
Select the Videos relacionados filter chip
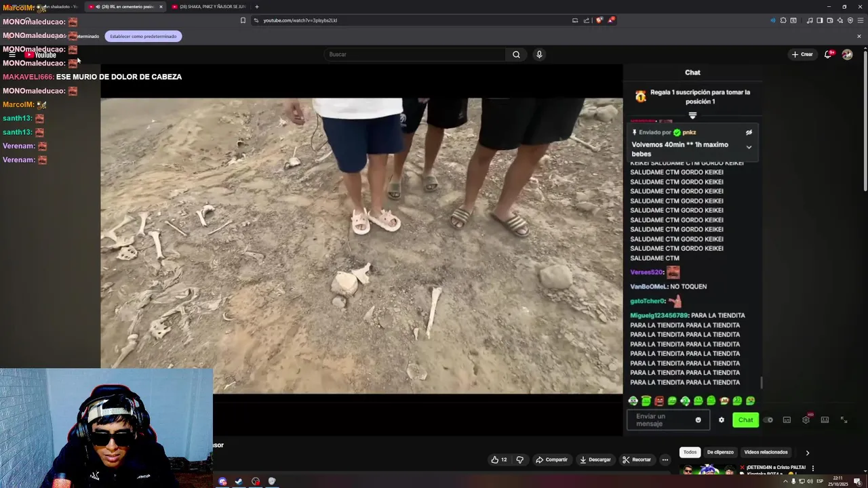tap(766, 452)
